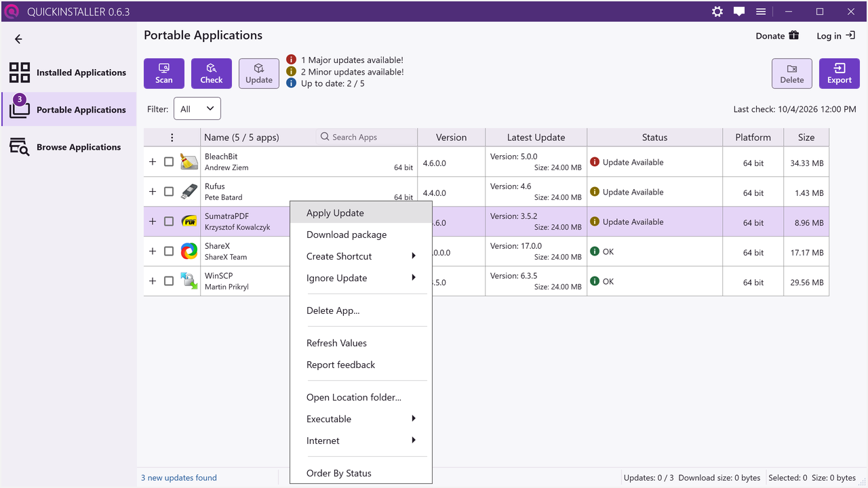This screenshot has width=868, height=488.
Task: Click the ShareX app icon
Action: (189, 251)
